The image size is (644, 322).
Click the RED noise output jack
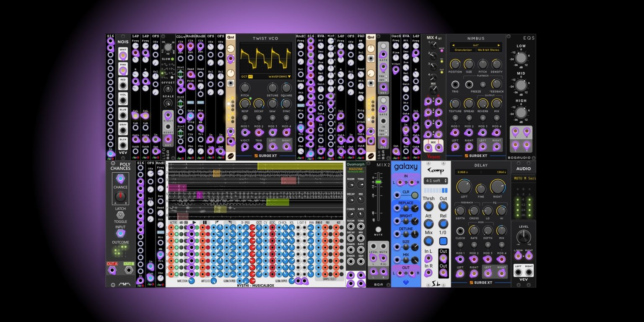(x=123, y=86)
